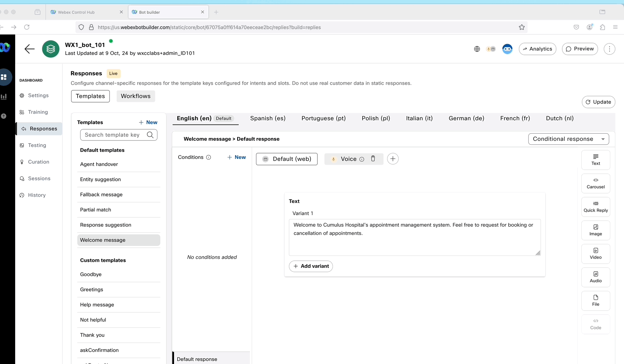Click the Update button

(598, 102)
